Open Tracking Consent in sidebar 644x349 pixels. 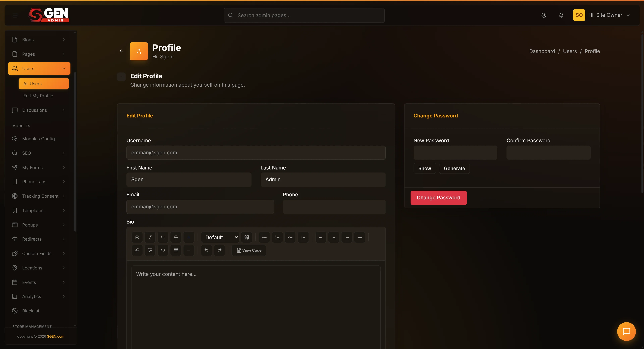pyautogui.click(x=39, y=196)
